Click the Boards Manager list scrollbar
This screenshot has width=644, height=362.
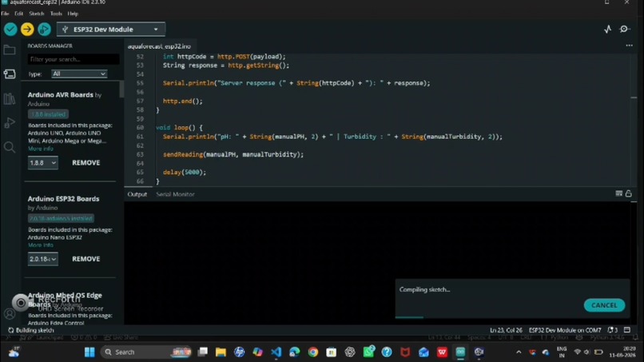pyautogui.click(x=121, y=90)
